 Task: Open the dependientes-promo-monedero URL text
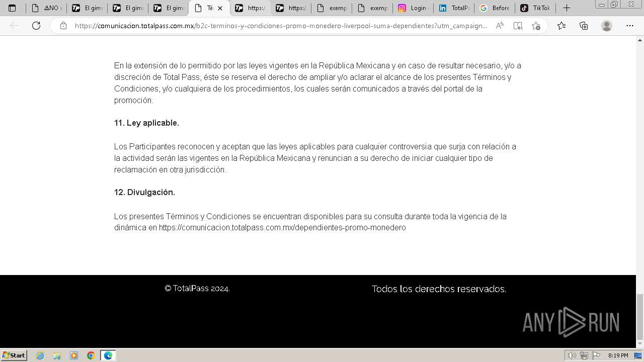(282, 228)
